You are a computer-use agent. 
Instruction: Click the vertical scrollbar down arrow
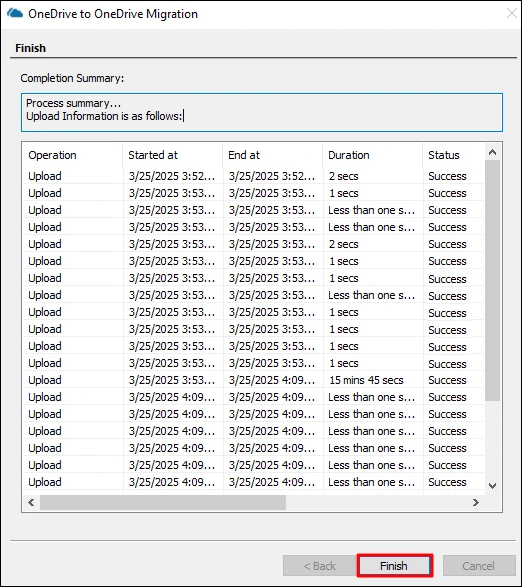[492, 486]
